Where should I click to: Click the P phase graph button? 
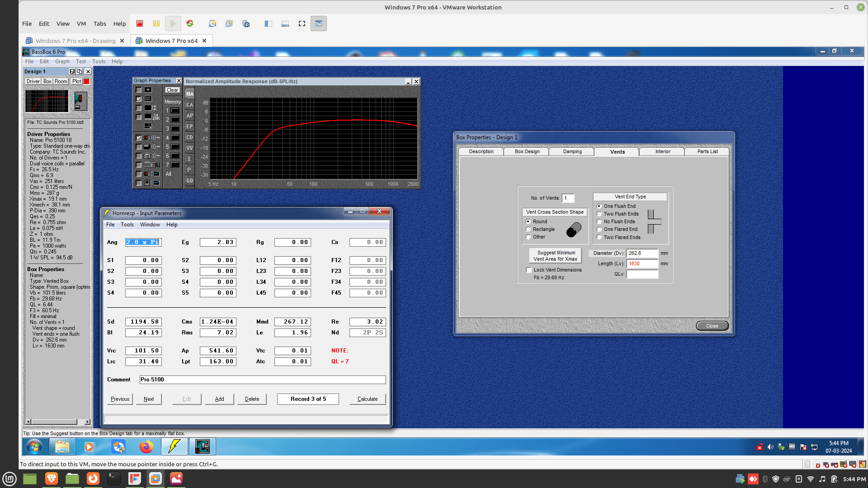pos(189,170)
